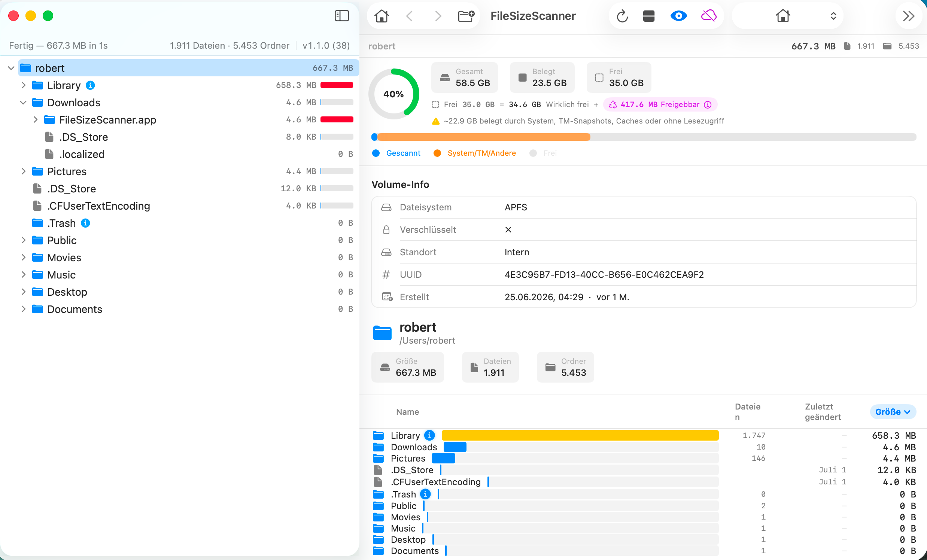Click the Gesamt 58.5 GB card

point(465,77)
